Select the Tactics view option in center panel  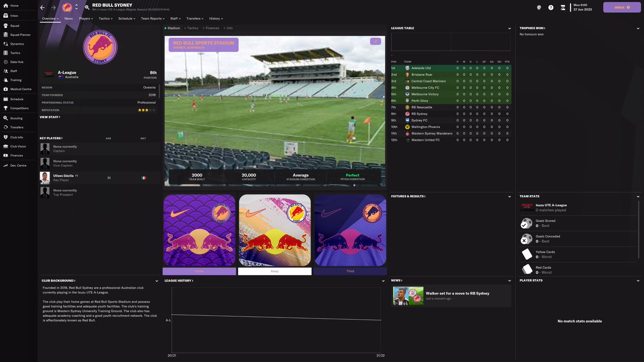pyautogui.click(x=191, y=28)
